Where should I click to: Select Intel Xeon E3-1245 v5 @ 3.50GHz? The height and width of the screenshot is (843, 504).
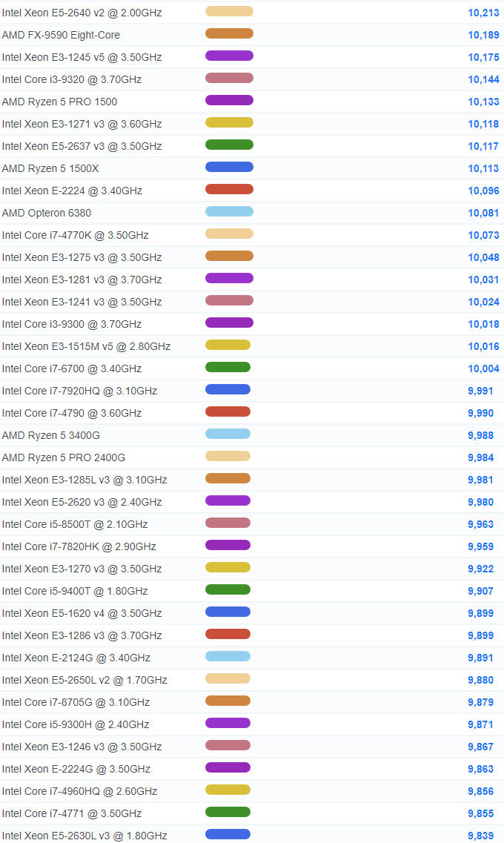pos(82,57)
